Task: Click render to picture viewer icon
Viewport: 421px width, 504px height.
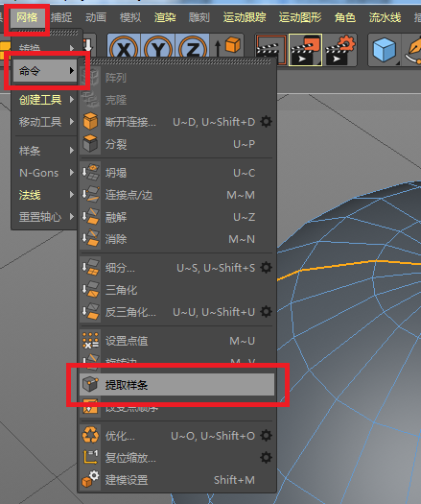Action: (305, 50)
